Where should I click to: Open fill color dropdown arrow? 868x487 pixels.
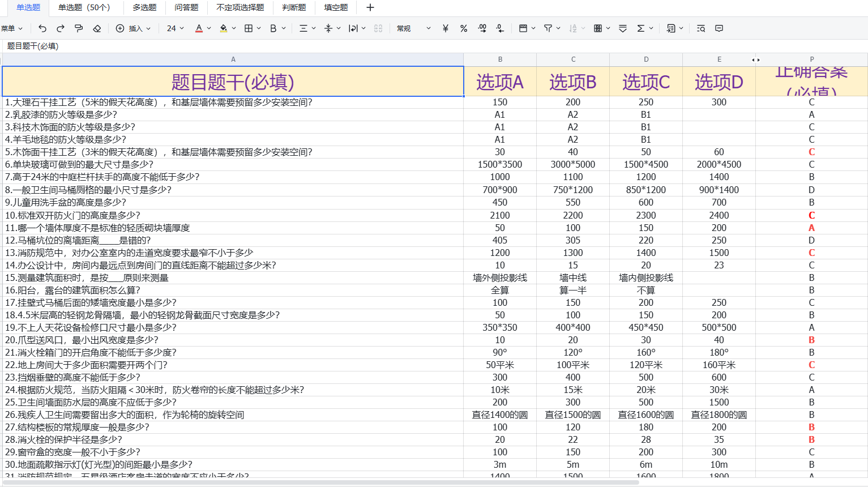[x=234, y=28]
